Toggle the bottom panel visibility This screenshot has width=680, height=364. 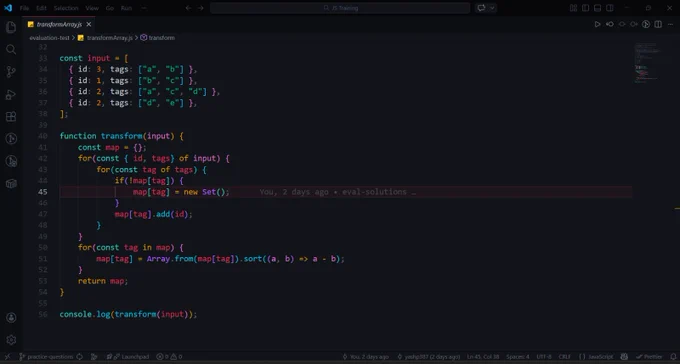click(x=598, y=8)
